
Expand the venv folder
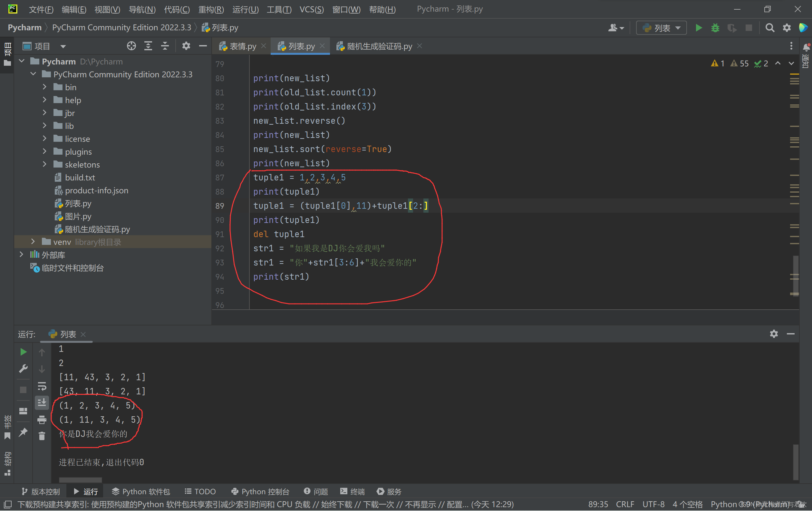[33, 242]
